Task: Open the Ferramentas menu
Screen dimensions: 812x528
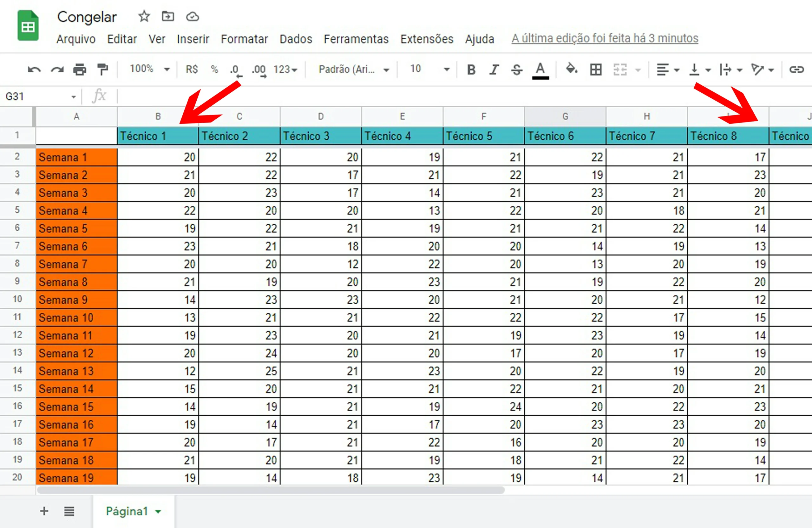Action: click(x=356, y=39)
